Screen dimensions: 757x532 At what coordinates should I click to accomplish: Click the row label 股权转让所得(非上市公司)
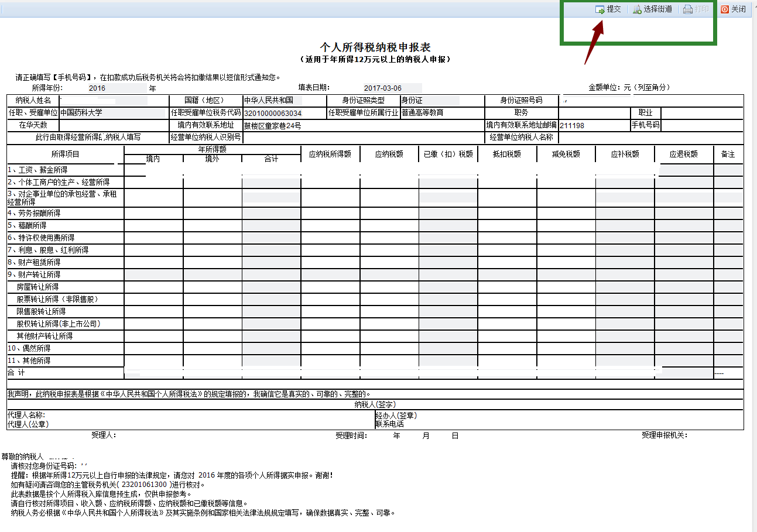point(59,324)
